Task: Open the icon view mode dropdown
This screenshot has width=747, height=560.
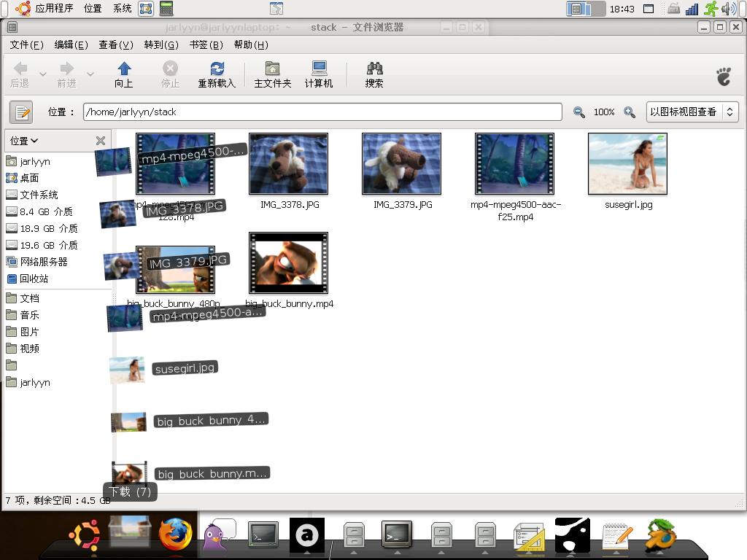Action: pos(692,112)
